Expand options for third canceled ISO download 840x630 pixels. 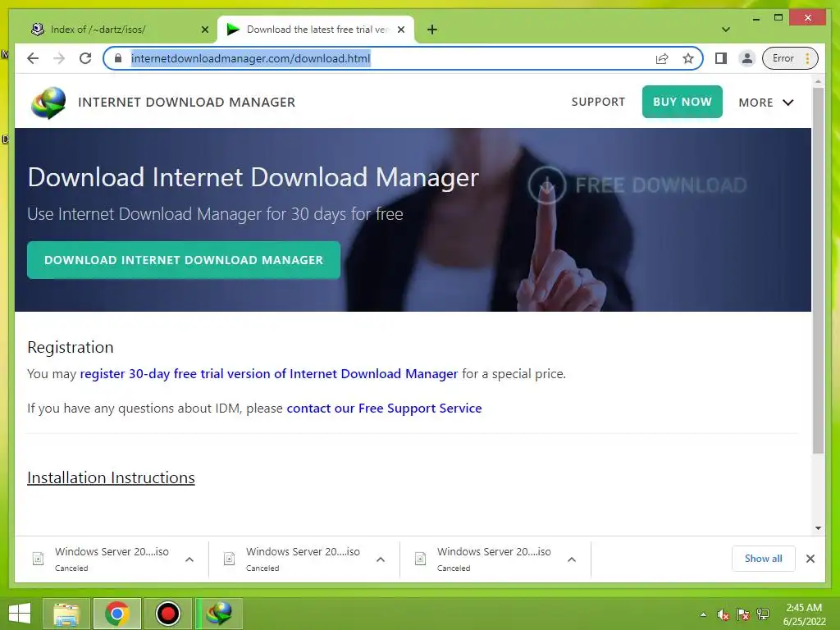click(572, 559)
